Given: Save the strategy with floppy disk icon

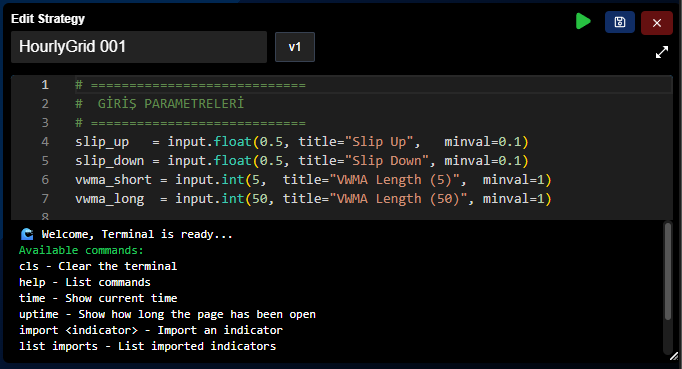Looking at the screenshot, I should click(x=620, y=22).
